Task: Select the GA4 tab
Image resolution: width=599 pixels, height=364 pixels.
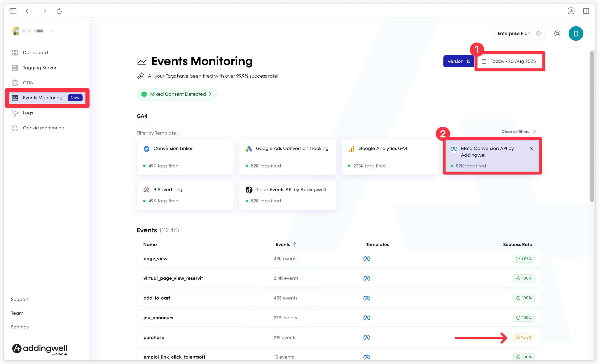Action: click(142, 116)
